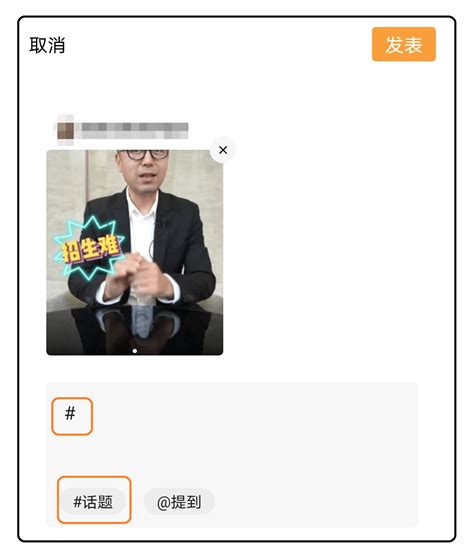Mention someone with the @提到 chip
This screenshot has height=560, width=474.
tap(179, 502)
